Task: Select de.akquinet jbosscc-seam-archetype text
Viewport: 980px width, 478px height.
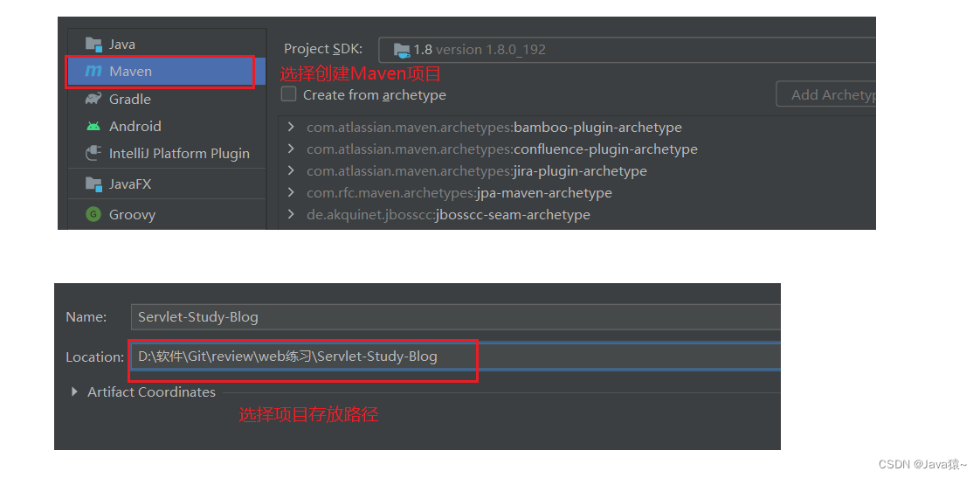Action: (x=448, y=215)
